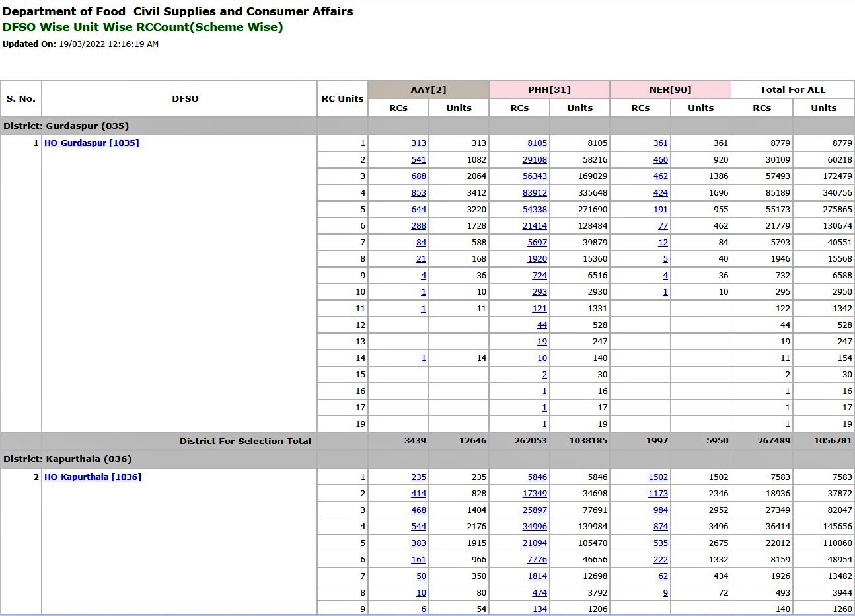Viewport: 855px width, 616px height.
Task: Click PHH RCs value 34996
Action: pos(535,527)
